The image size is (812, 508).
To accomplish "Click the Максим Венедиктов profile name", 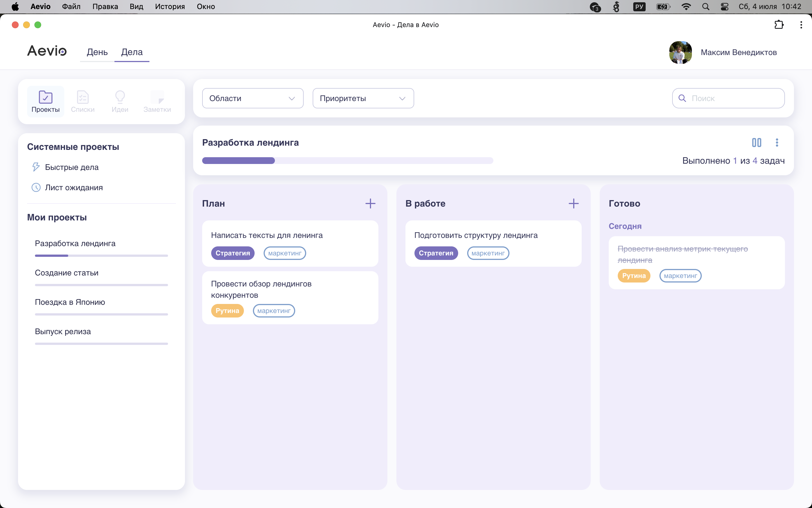I will point(738,52).
